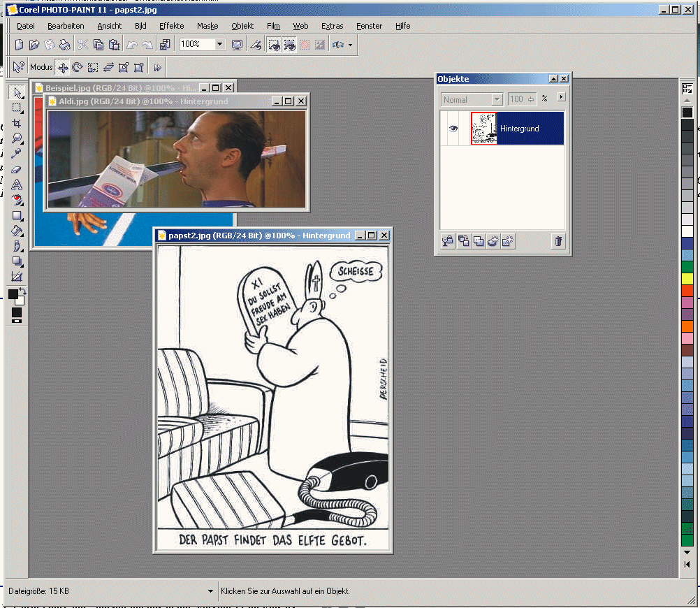Toggle Skew mode button

coord(108,68)
